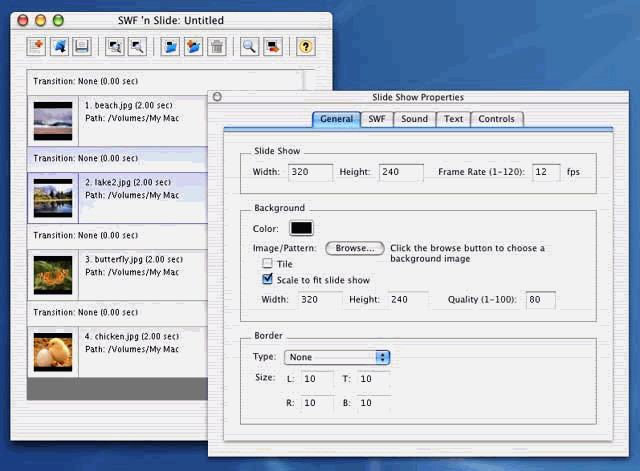The width and height of the screenshot is (640, 471).
Task: Click the Path text under chicken.jpg
Action: pyautogui.click(x=132, y=349)
